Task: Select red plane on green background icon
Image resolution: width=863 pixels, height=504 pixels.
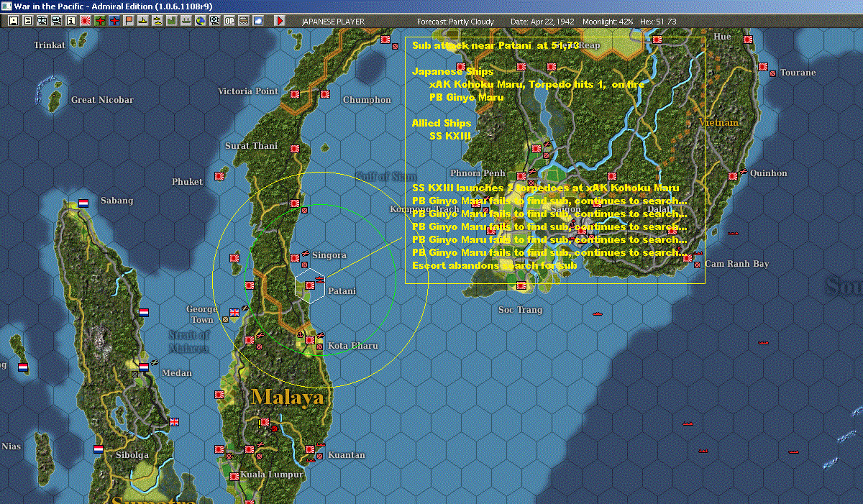Action: click(x=99, y=21)
